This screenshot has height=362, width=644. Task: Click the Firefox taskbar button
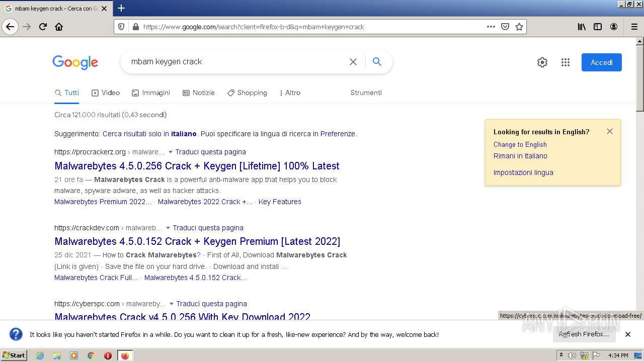tap(125, 355)
